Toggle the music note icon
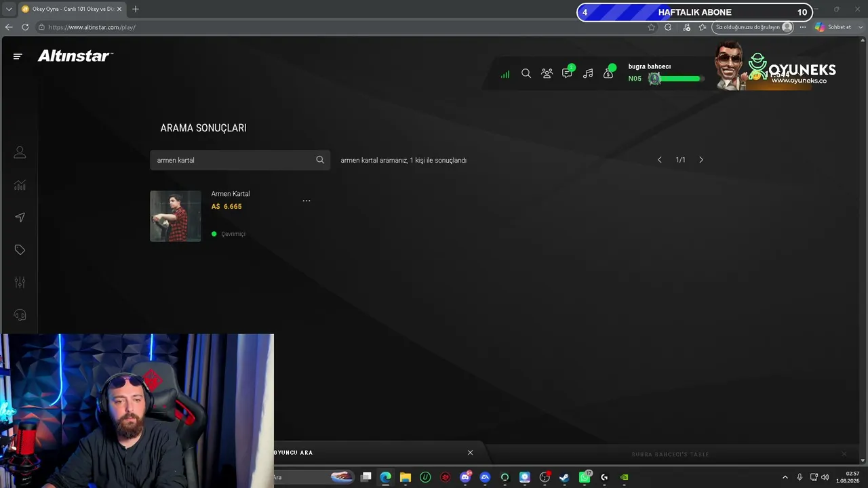868x488 pixels. coord(588,73)
